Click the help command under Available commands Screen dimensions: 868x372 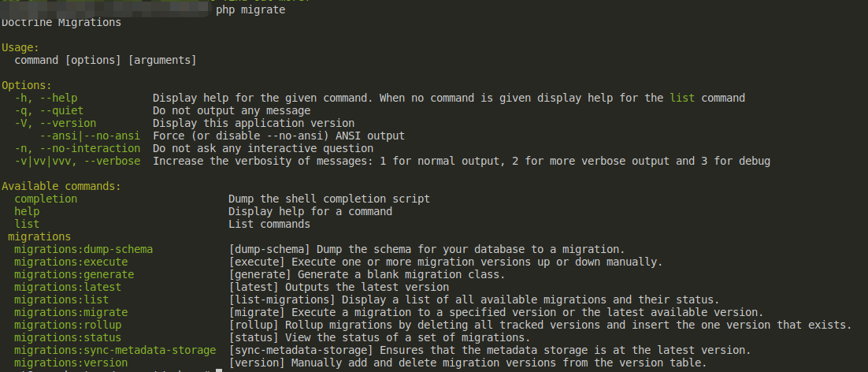pyautogui.click(x=27, y=211)
